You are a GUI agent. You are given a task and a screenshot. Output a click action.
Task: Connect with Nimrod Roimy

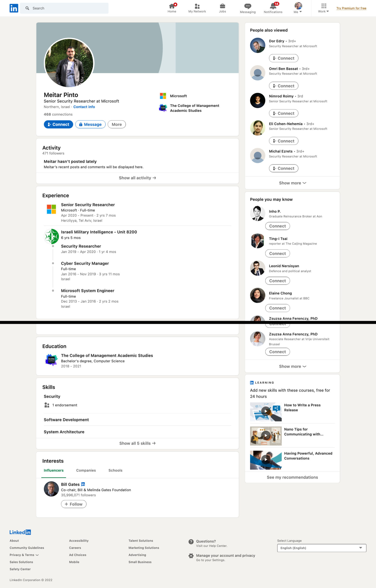(x=283, y=113)
